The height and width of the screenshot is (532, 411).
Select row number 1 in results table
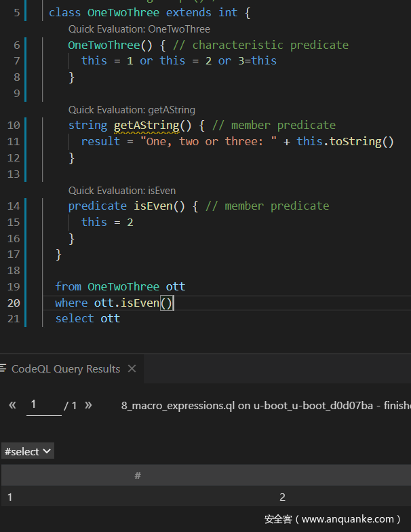coord(10,497)
